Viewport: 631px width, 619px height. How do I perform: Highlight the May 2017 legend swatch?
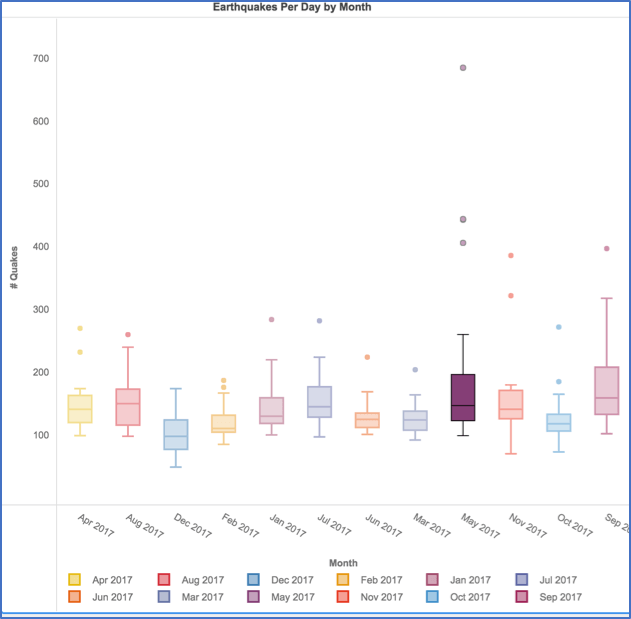254,597
